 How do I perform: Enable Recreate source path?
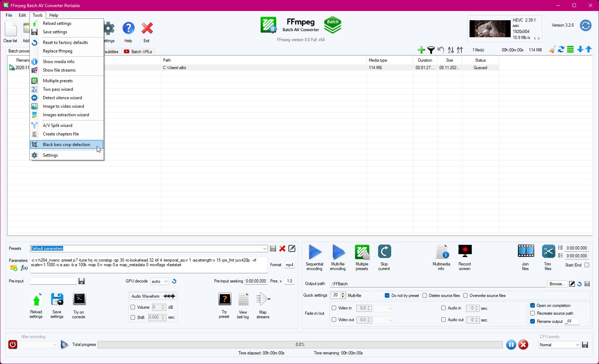(532, 313)
